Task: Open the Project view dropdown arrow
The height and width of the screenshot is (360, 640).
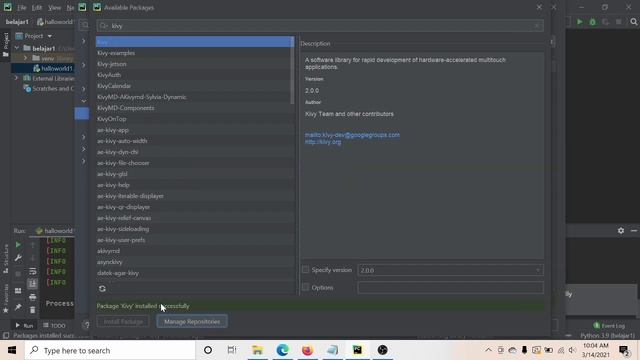Action: coord(49,36)
